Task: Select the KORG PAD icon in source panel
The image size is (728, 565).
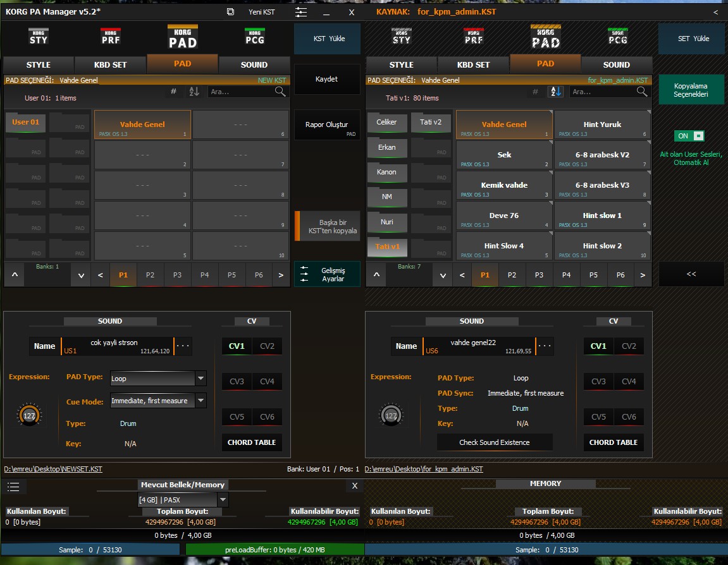Action: coord(545,37)
